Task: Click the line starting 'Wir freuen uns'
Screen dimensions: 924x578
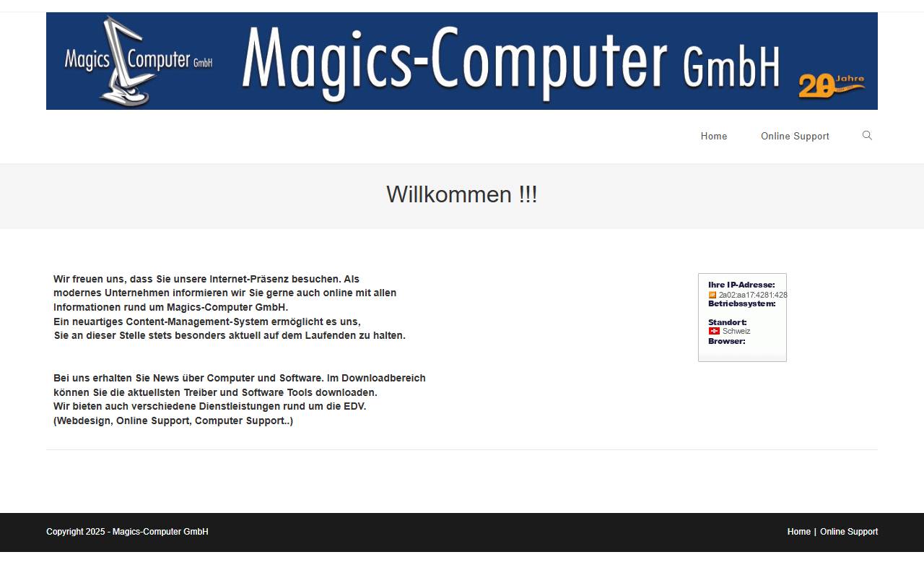Action: pyautogui.click(x=206, y=279)
